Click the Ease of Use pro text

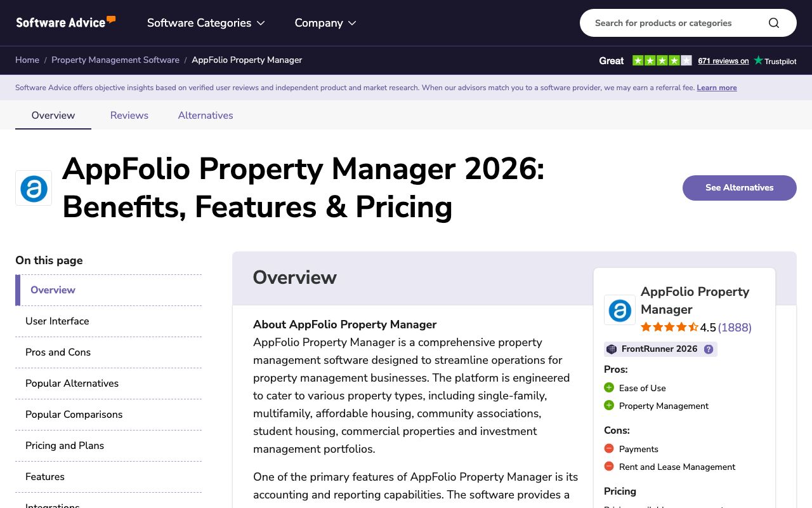(x=642, y=388)
